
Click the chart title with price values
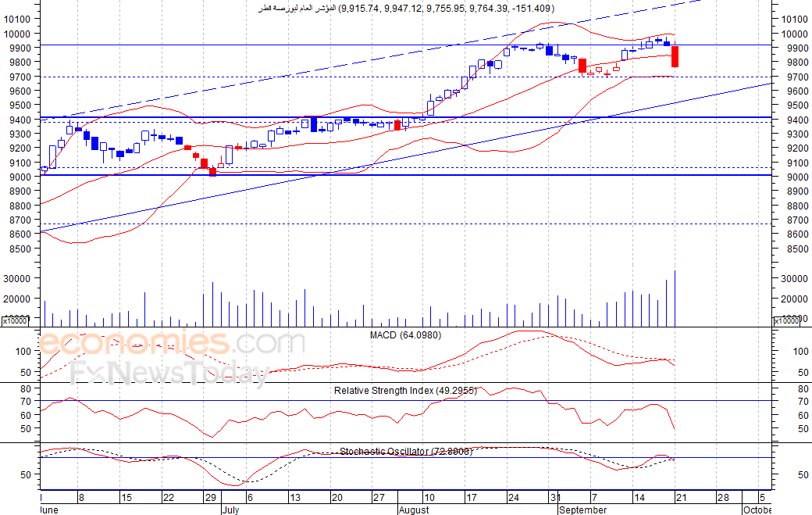[x=406, y=9]
